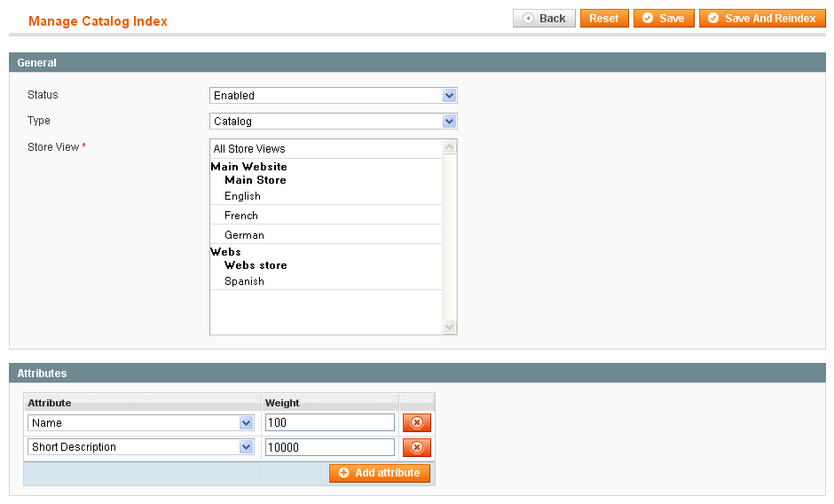Click store view list scroll down arrow

449,327
